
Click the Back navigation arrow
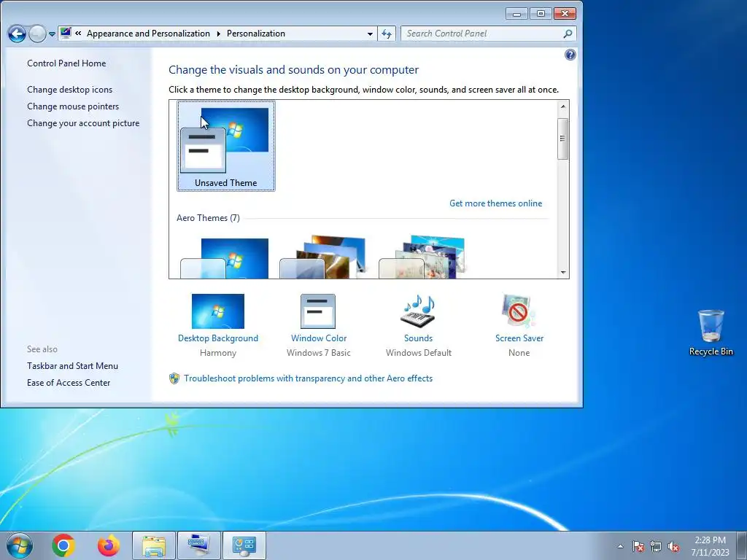tap(18, 34)
